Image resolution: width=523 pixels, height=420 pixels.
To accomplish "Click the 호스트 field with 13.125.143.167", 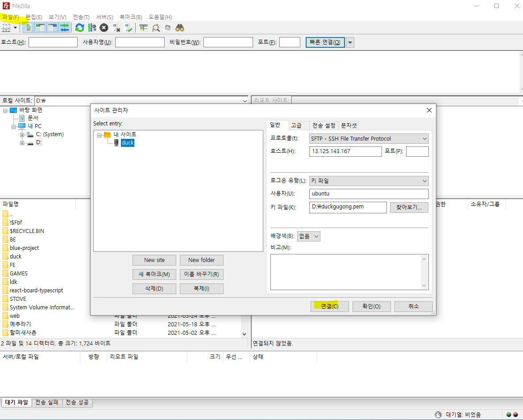I will point(345,151).
